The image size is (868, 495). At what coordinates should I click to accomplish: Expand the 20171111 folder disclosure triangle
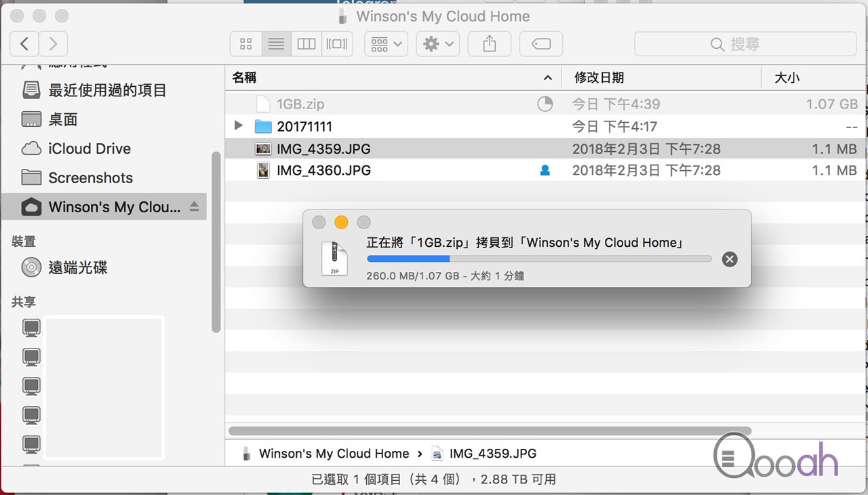click(238, 126)
